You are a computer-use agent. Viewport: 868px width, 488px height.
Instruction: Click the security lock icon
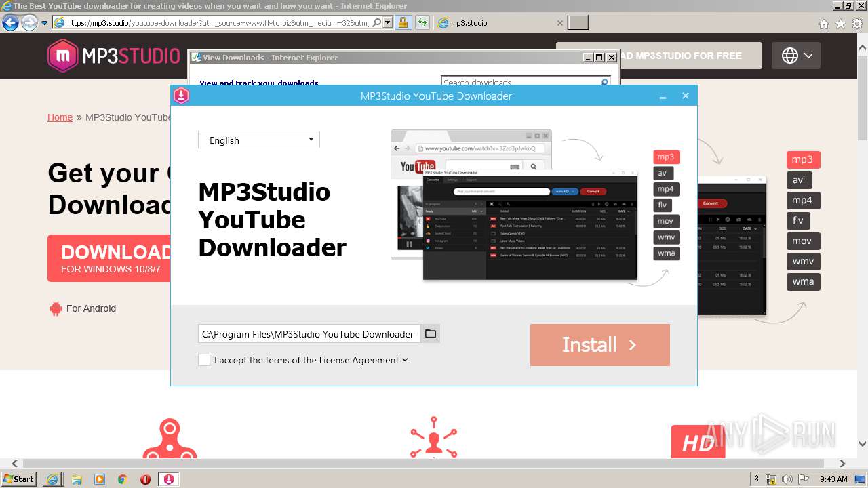click(x=403, y=23)
